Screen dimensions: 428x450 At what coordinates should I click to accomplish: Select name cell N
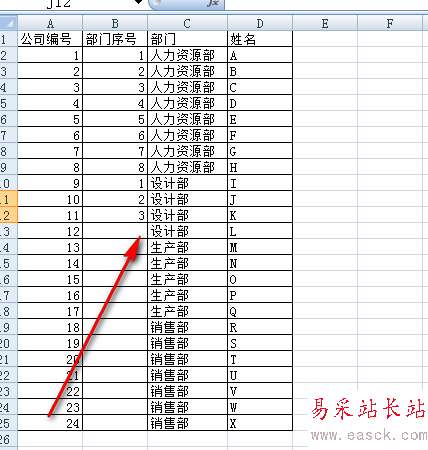(260, 263)
